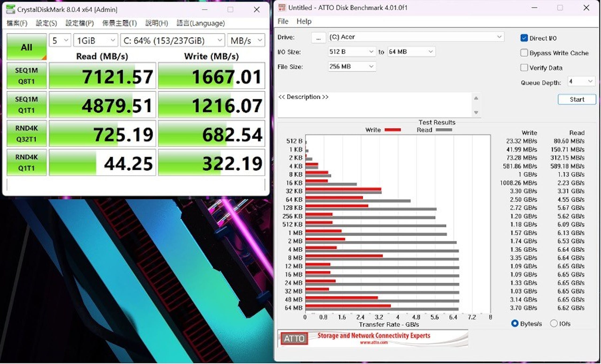Open the 語言(Language) menu
The height and width of the screenshot is (364, 601).
[x=201, y=23]
